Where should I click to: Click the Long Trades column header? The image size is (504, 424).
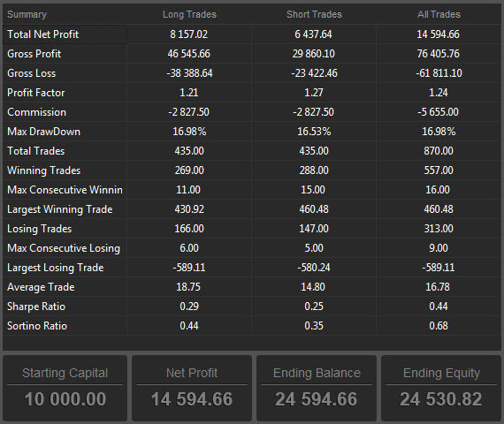(189, 14)
